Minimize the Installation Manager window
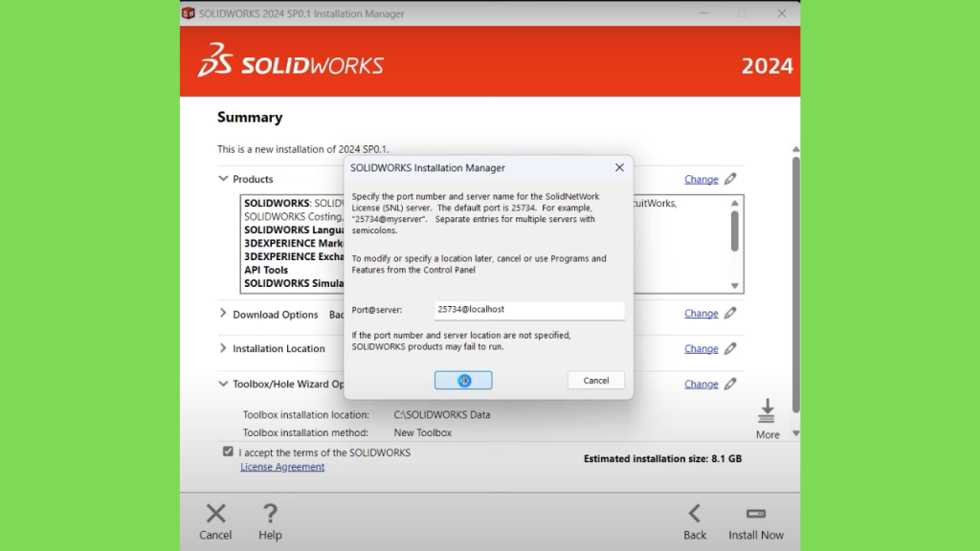Screen dimensions: 980x551 coord(703,13)
